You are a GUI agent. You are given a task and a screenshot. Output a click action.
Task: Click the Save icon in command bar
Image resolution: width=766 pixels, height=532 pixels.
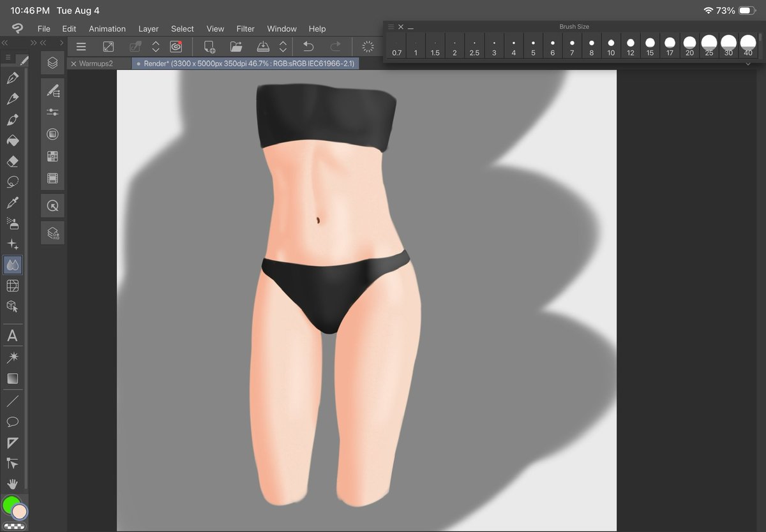click(264, 47)
